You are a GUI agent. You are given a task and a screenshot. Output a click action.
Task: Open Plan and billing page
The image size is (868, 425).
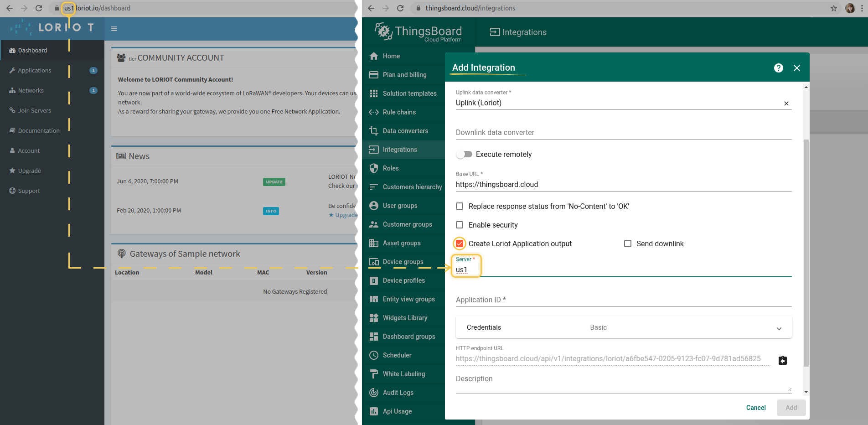point(403,75)
